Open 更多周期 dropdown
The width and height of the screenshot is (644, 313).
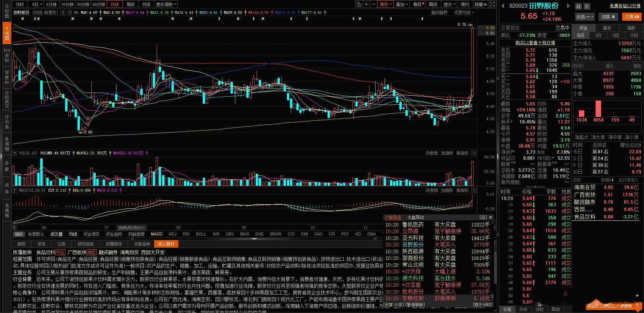tap(166, 4)
